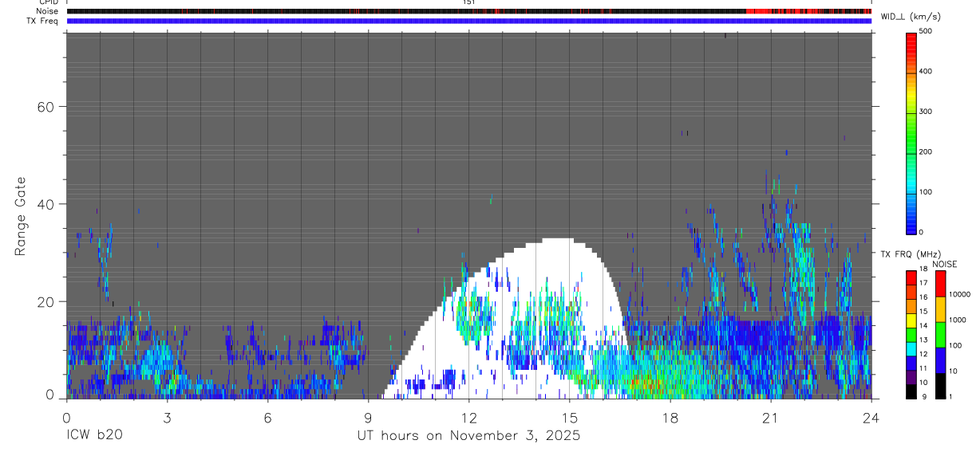This screenshot has width=980, height=452.
Task: Click the x-axis tick label 21
Action: [x=770, y=417]
